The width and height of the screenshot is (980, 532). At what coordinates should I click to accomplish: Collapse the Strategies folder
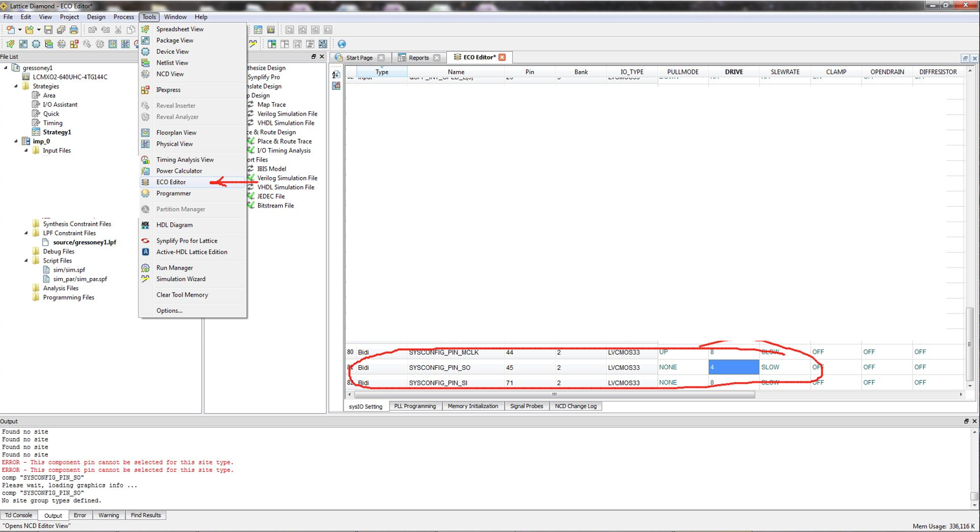16,86
